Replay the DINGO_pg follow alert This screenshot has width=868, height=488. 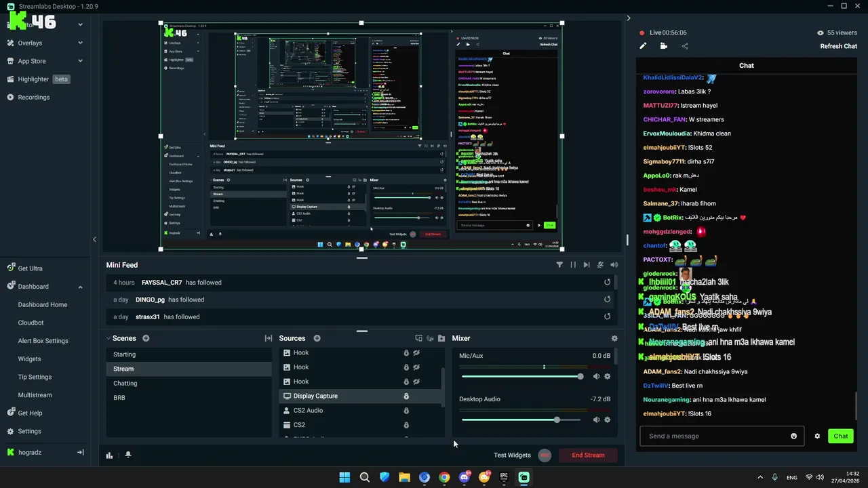point(607,300)
